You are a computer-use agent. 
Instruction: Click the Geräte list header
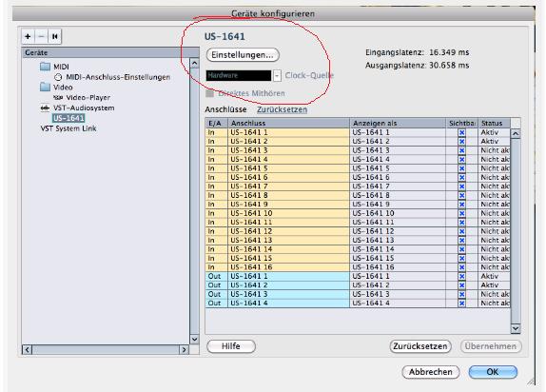click(x=110, y=52)
